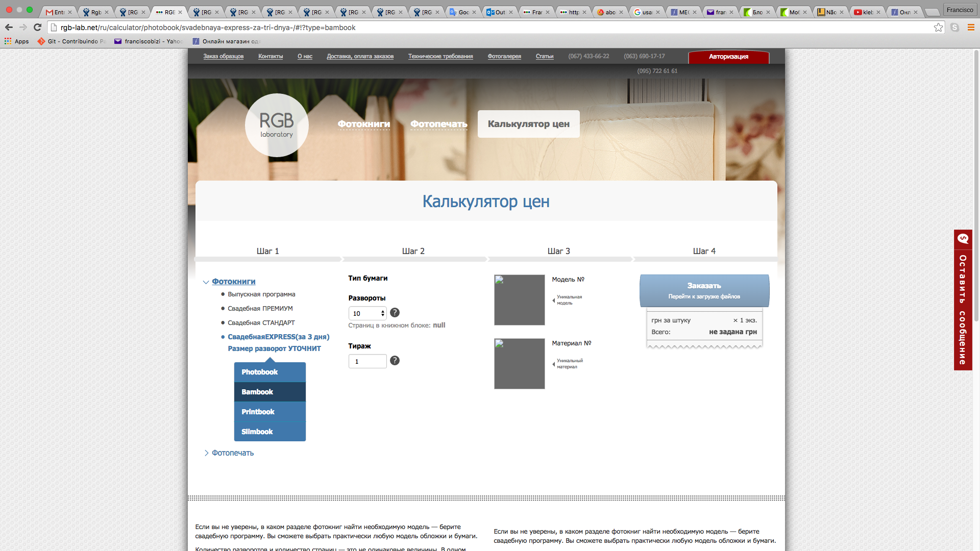Open Chrome hamburger menu icon
The width and height of the screenshot is (980, 551).
point(971,28)
